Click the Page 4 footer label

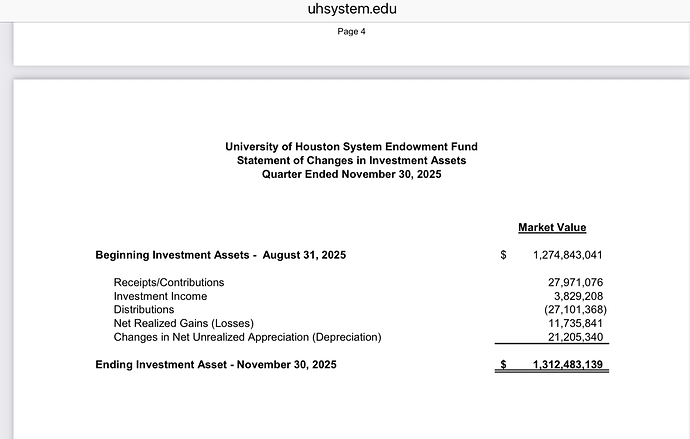click(351, 31)
